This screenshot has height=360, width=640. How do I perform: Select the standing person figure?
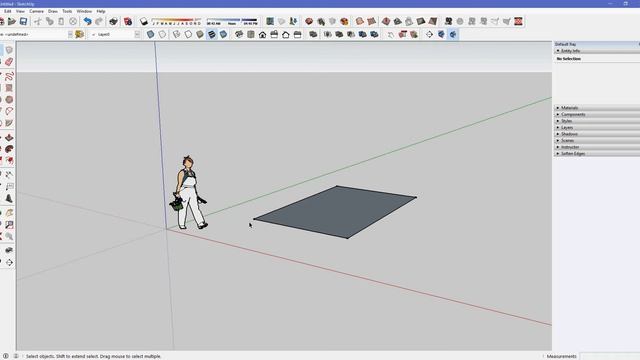pyautogui.click(x=189, y=193)
